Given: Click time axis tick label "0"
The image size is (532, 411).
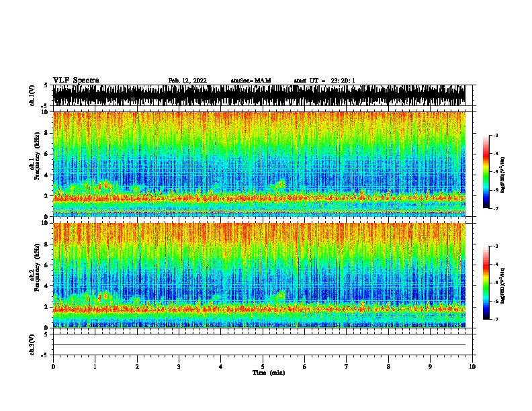Looking at the screenshot, I should click(x=53, y=367).
